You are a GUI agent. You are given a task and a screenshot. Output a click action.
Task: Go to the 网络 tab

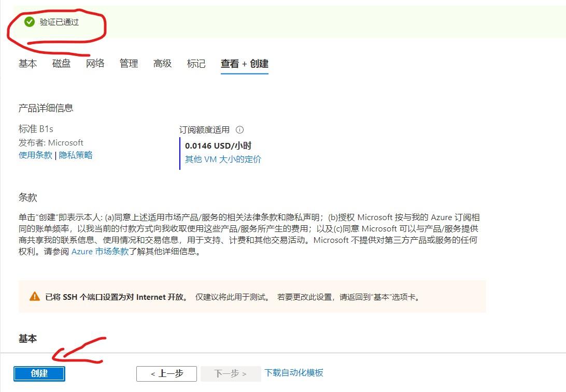click(95, 64)
